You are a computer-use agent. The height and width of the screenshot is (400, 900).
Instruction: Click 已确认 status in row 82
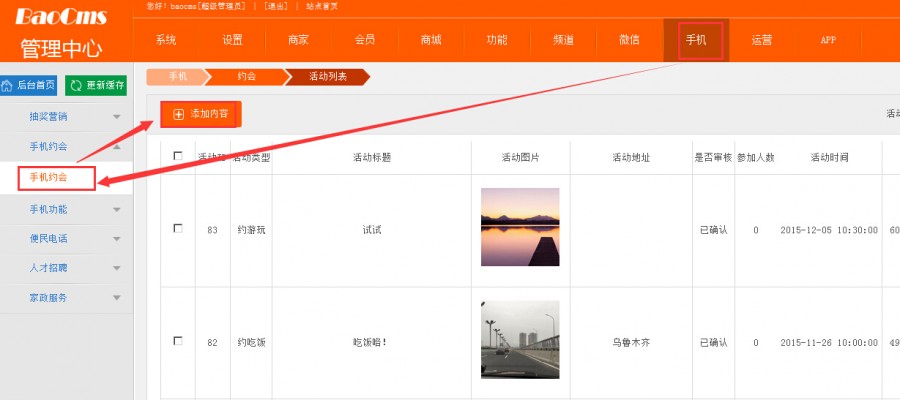pyautogui.click(x=713, y=343)
